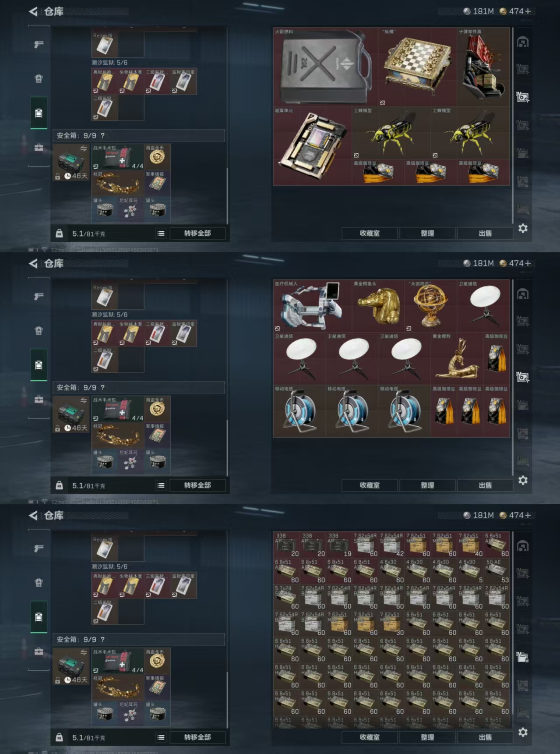Click the golden armillary globe item
This screenshot has height=754, width=560.
[431, 306]
